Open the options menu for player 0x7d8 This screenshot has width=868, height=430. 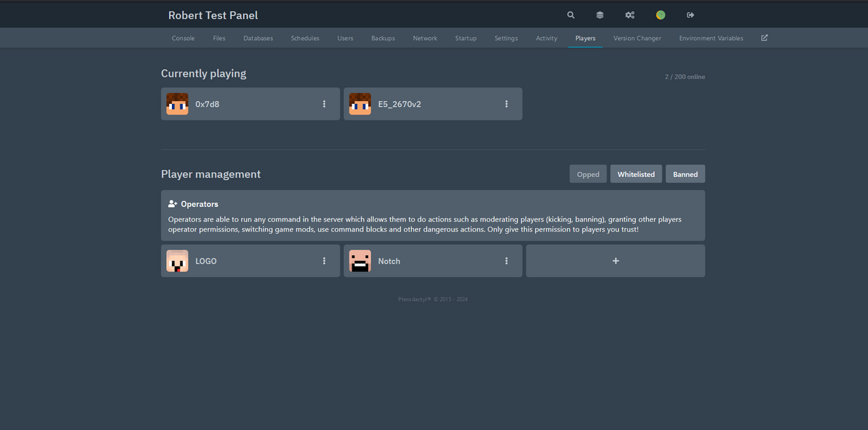tap(324, 103)
